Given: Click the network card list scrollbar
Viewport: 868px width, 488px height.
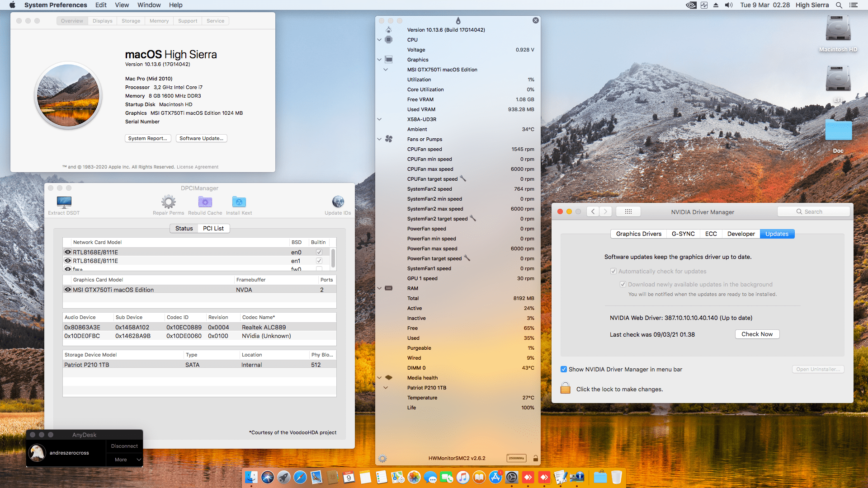Looking at the screenshot, I should (x=333, y=258).
